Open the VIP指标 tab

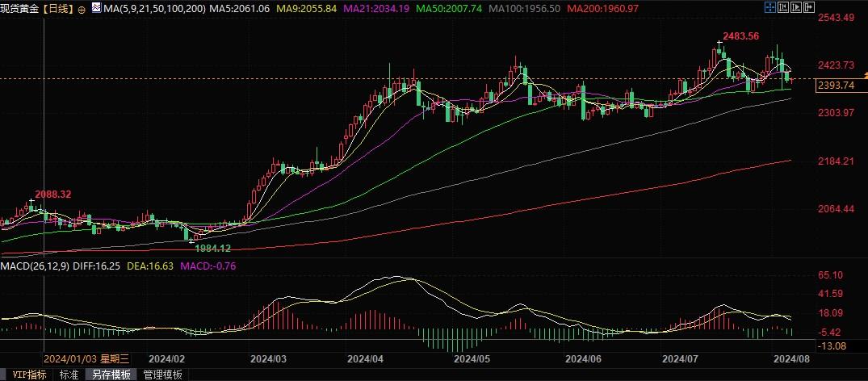pyautogui.click(x=30, y=375)
